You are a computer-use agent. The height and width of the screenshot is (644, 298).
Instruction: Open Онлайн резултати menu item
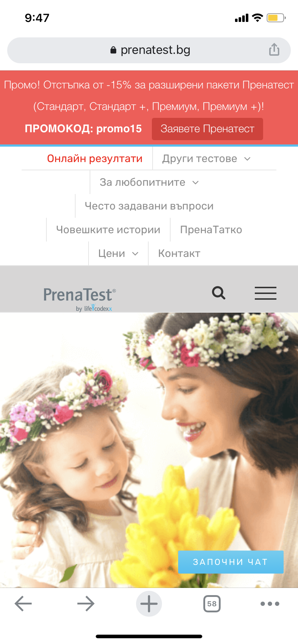pyautogui.click(x=95, y=158)
